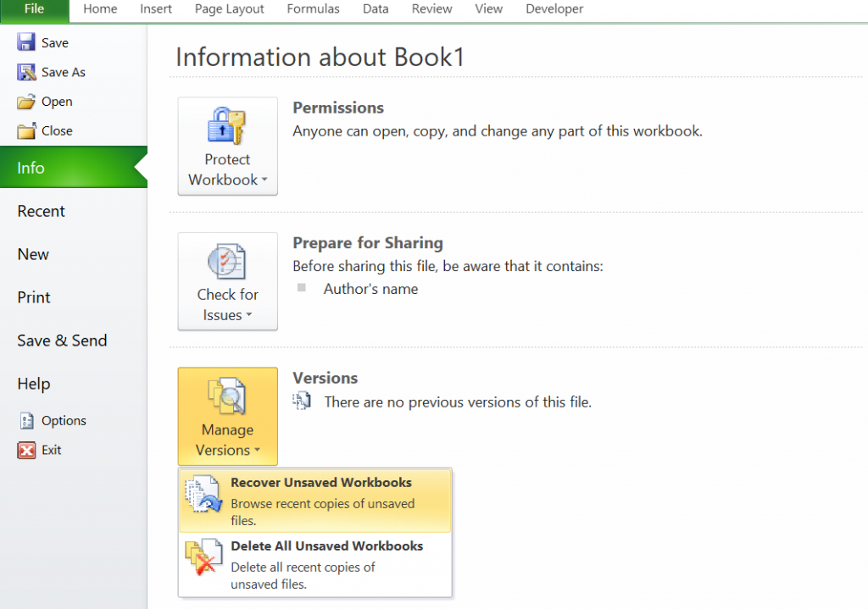Open the Protect Workbook dropdown arrow
This screenshot has height=609, width=868.
coord(264,180)
